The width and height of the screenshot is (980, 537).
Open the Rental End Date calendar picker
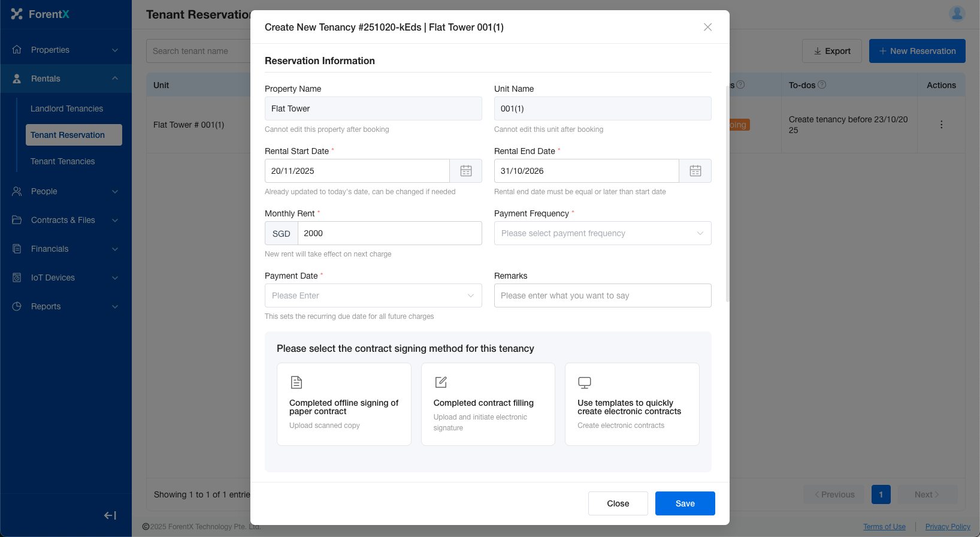[695, 171]
